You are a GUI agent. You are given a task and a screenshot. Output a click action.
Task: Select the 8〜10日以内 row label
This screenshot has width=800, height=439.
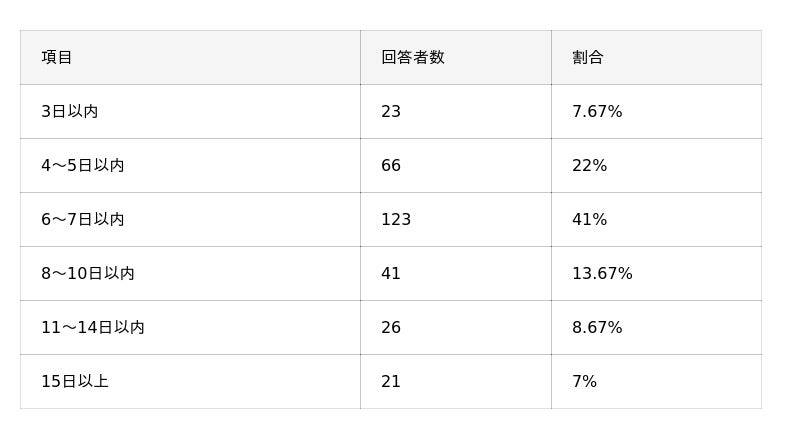[x=87, y=274]
